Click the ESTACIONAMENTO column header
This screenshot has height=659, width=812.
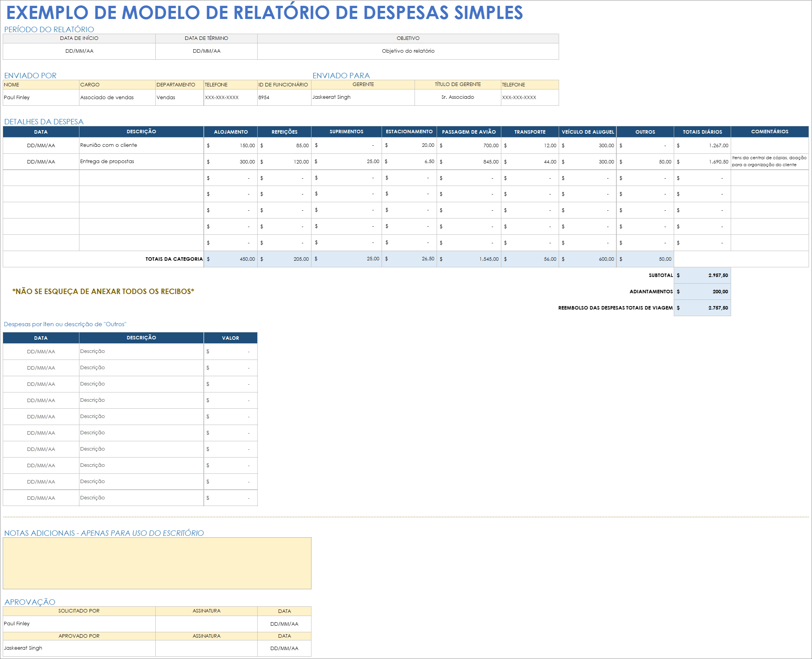click(x=409, y=132)
